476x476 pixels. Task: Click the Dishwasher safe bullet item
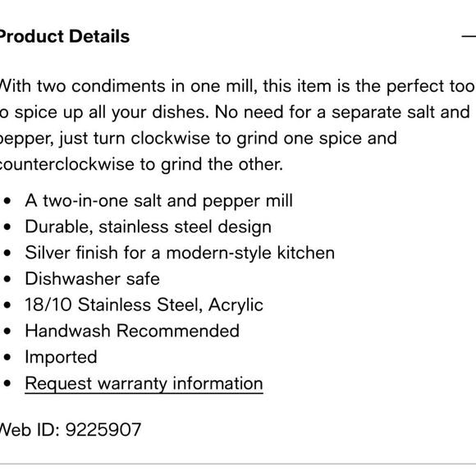pyautogui.click(x=92, y=279)
